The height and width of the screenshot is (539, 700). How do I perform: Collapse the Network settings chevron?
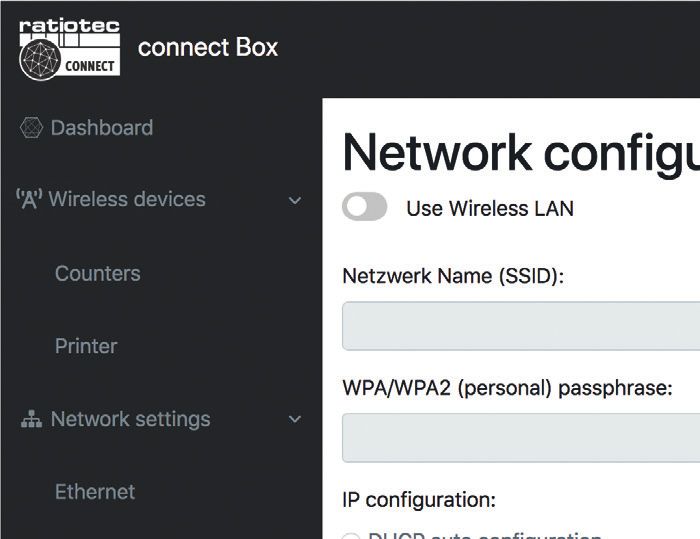tap(295, 419)
